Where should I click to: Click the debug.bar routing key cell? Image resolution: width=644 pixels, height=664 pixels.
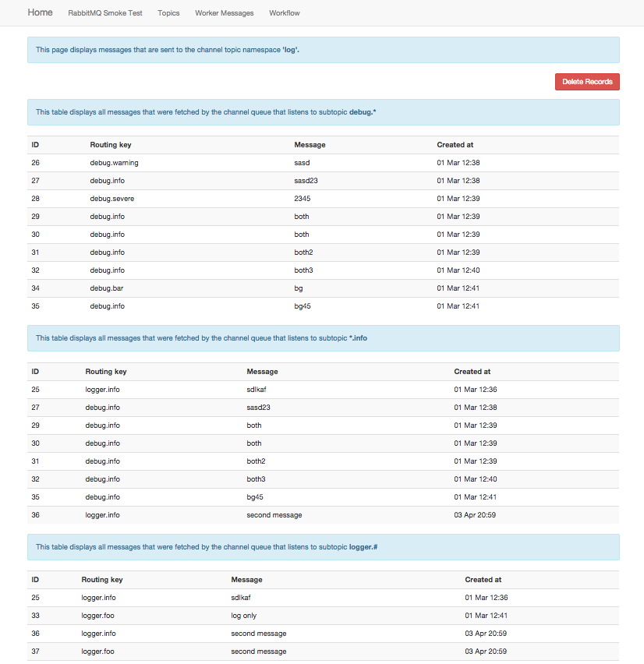pos(107,288)
